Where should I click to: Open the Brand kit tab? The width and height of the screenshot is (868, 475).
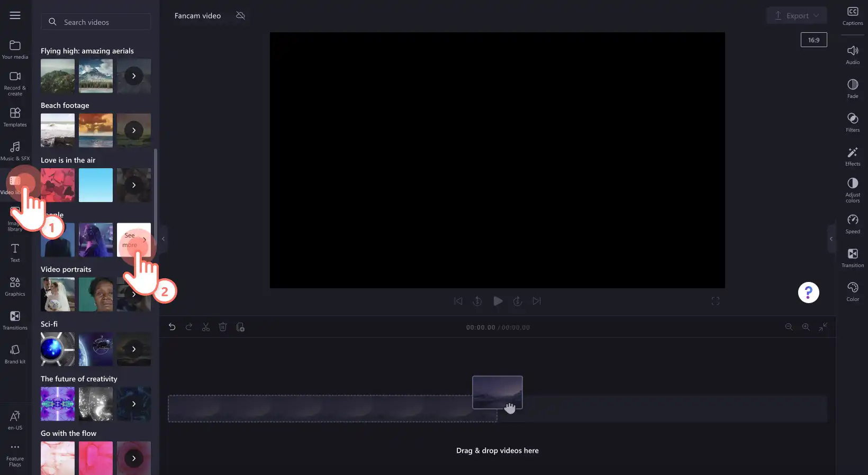[15, 354]
